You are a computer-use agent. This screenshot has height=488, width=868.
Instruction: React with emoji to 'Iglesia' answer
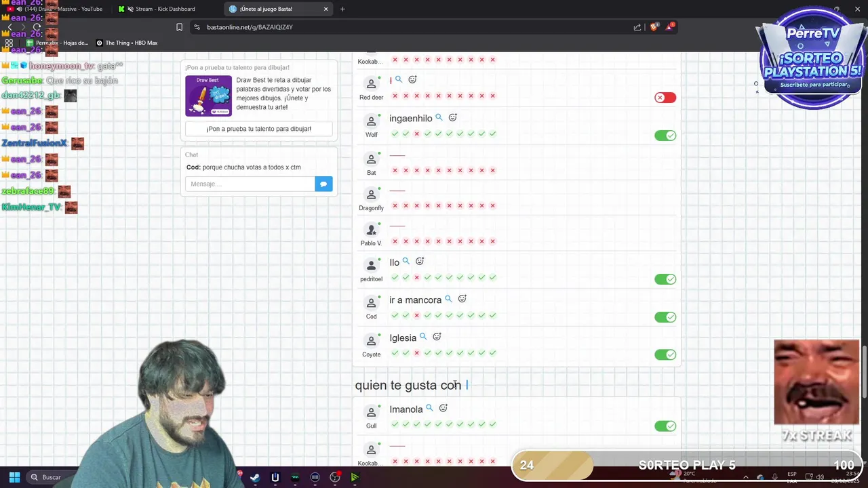click(x=437, y=338)
